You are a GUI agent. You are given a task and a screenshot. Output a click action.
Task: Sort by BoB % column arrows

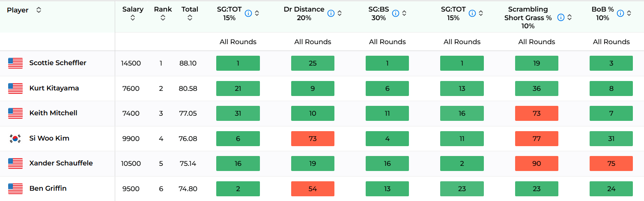pyautogui.click(x=629, y=13)
